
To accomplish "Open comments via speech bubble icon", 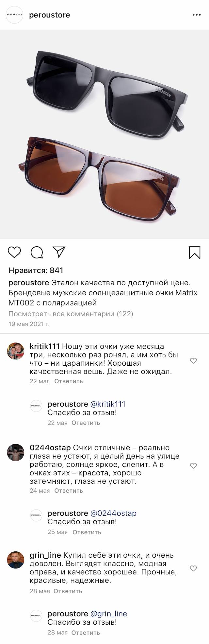I will (37, 252).
